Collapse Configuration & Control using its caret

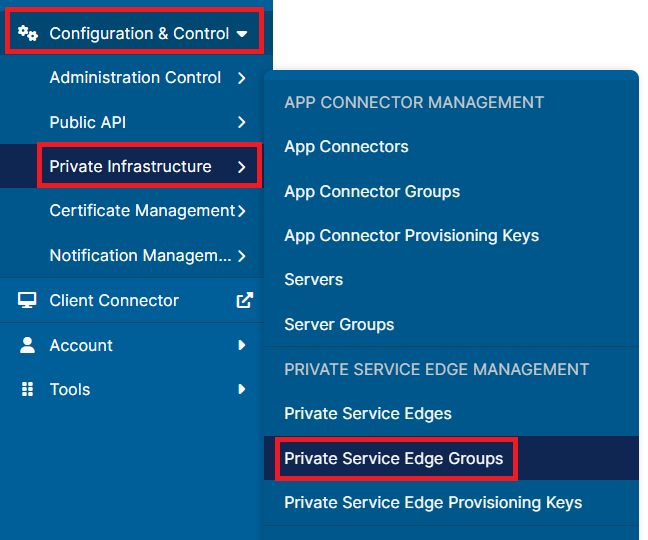tap(242, 34)
